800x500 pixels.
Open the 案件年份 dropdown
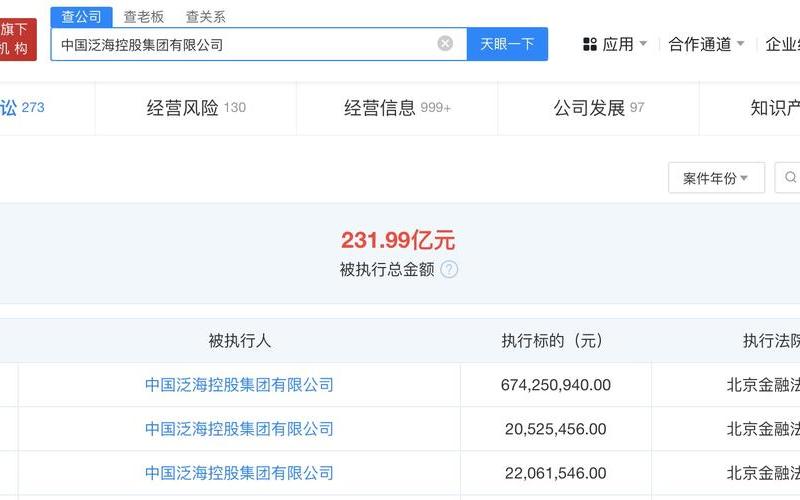tap(716, 178)
